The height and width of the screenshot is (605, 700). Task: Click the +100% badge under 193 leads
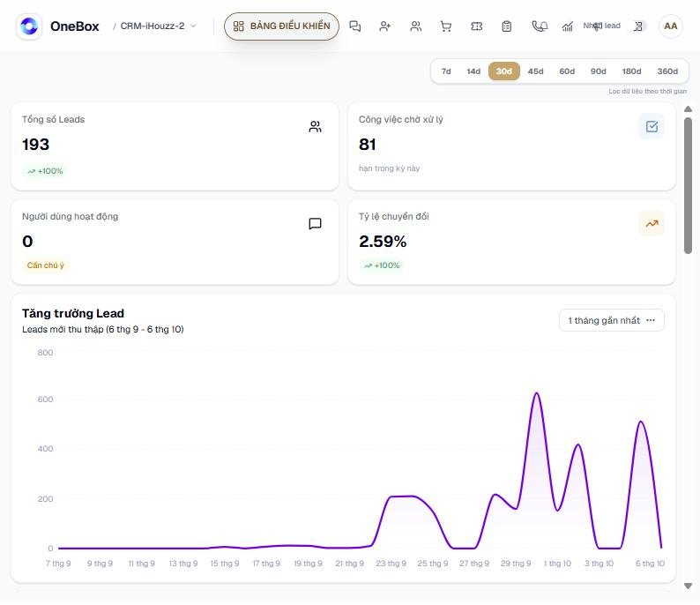[45, 171]
